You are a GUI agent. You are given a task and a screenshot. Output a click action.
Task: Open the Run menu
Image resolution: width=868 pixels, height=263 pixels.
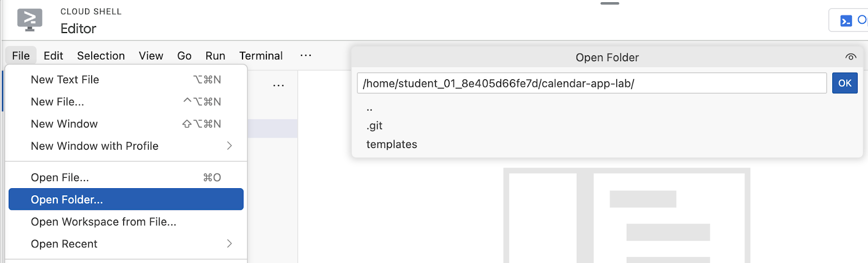[x=215, y=56]
